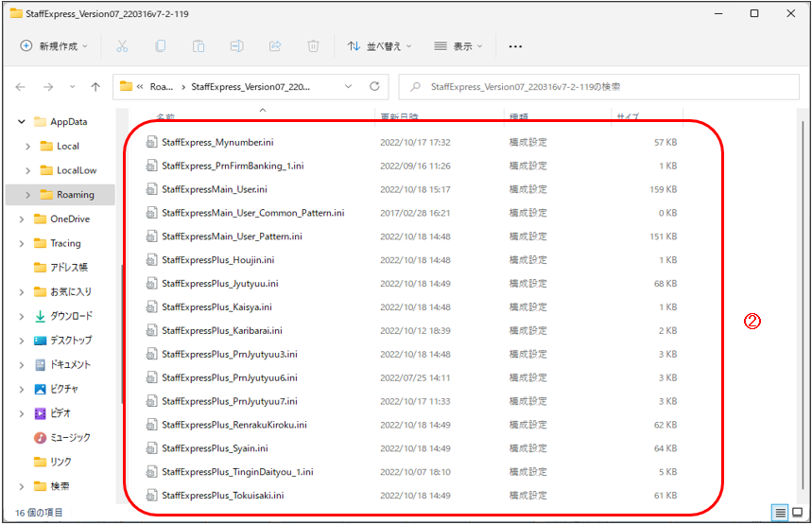812x525 pixels.
Task: Select StaffExpressPlus_Karibarai.ini file name
Action: pos(221,331)
